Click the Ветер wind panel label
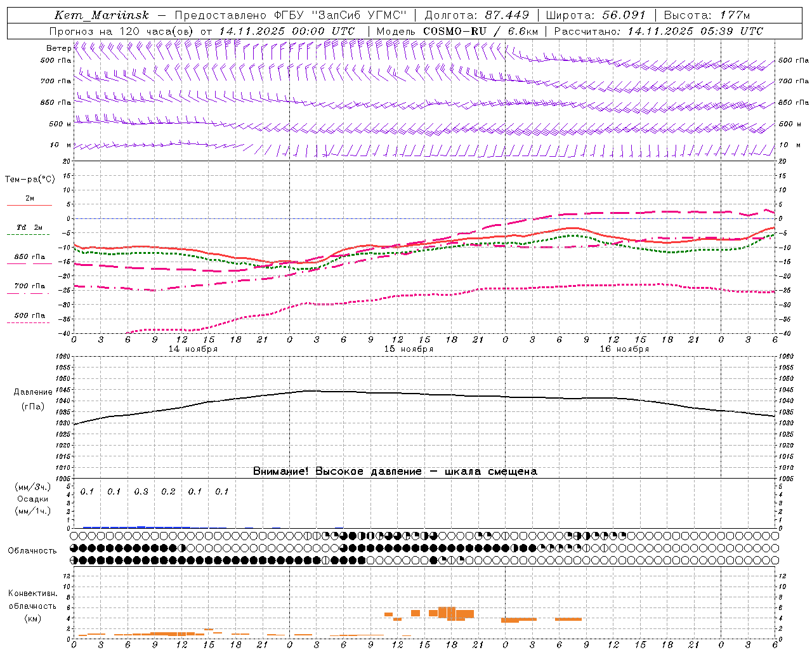 [58, 48]
